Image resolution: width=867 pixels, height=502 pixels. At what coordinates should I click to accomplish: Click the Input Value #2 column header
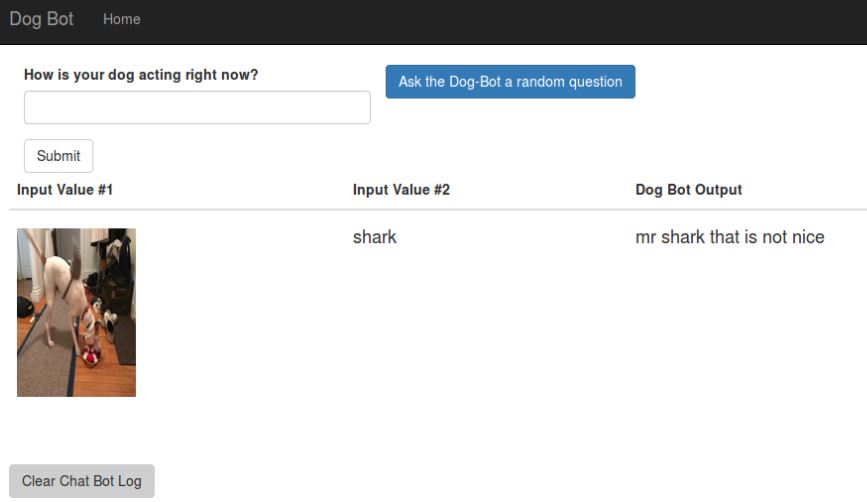pos(401,190)
